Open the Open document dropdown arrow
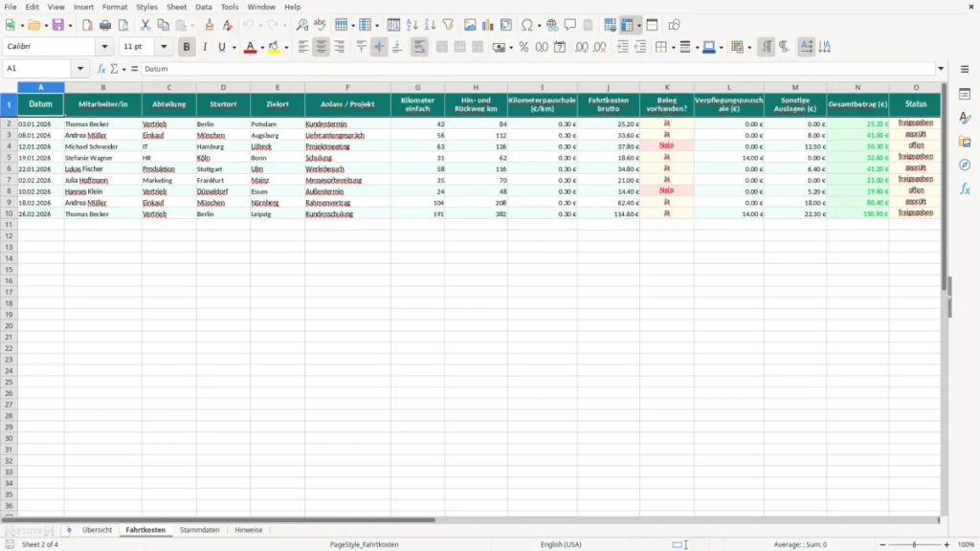 point(46,26)
